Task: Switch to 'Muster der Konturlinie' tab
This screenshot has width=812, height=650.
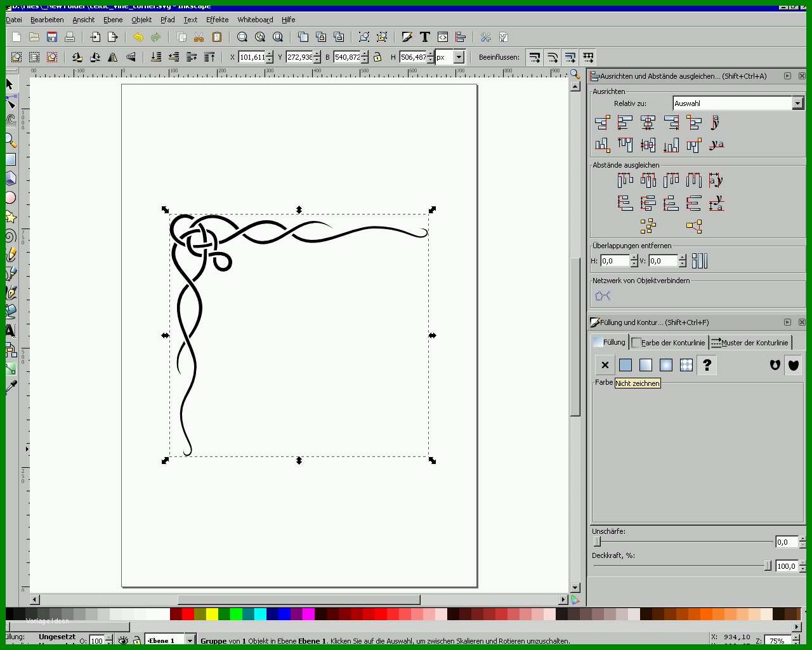Action: coord(750,343)
